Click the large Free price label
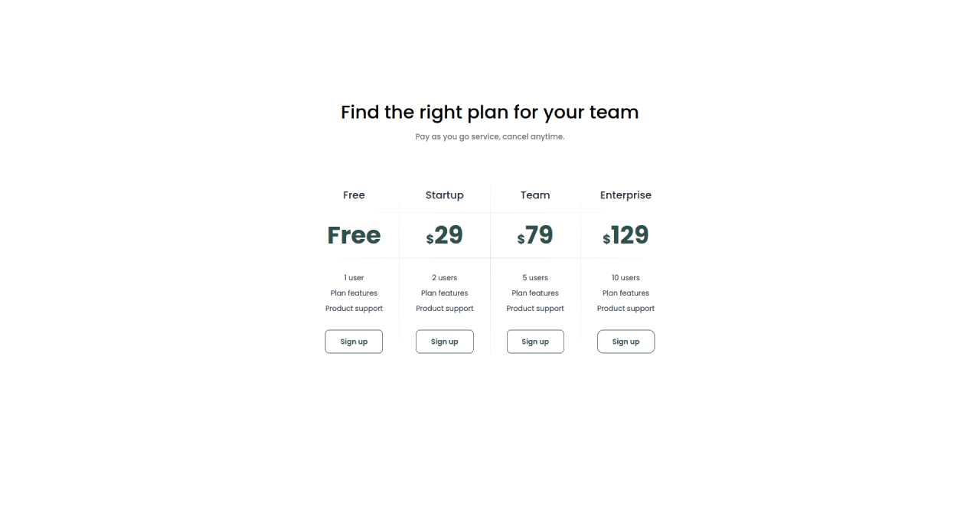Viewport: 980px width, 507px height. (354, 235)
